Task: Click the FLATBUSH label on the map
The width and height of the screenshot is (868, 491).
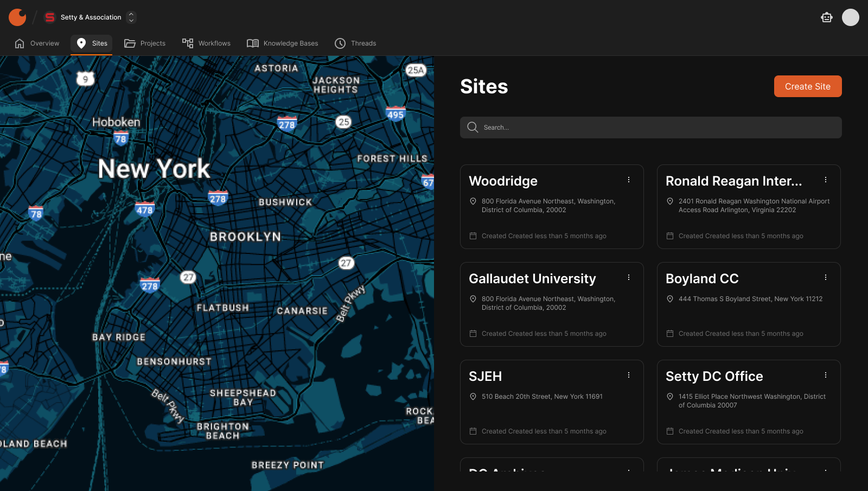Action: click(x=223, y=308)
